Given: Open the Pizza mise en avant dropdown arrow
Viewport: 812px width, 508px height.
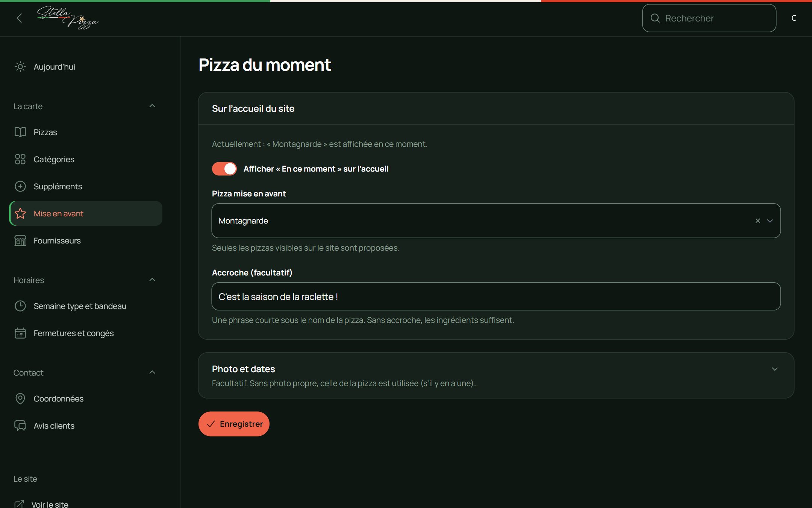Looking at the screenshot, I should pos(770,221).
